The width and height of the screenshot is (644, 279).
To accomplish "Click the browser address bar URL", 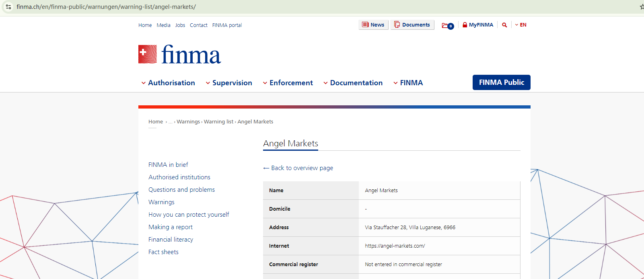I will pos(106,7).
